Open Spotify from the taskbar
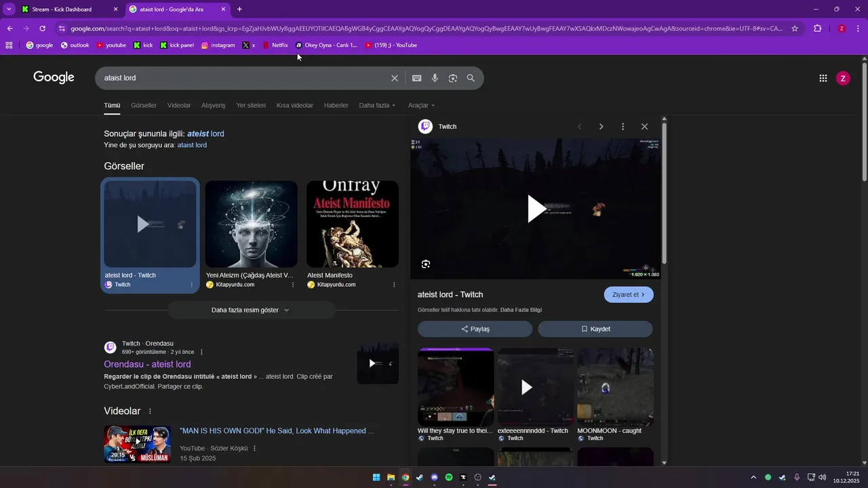This screenshot has width=868, height=488. 449,477
